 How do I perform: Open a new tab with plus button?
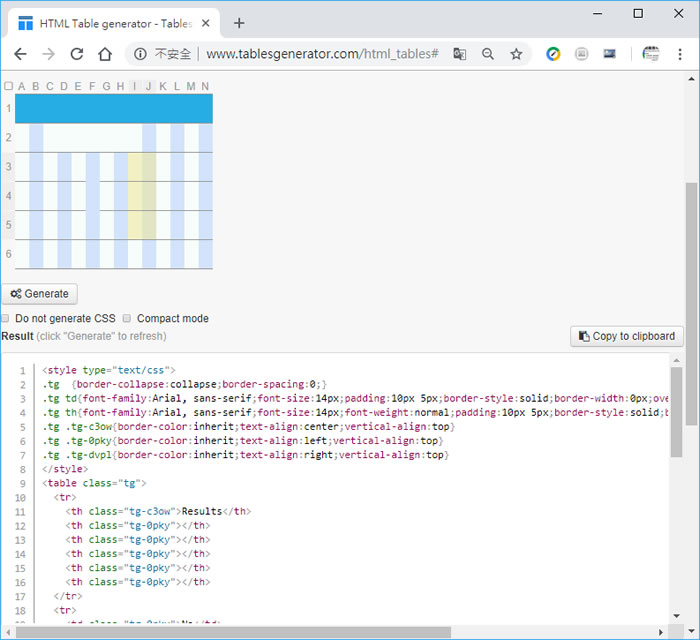coord(239,23)
